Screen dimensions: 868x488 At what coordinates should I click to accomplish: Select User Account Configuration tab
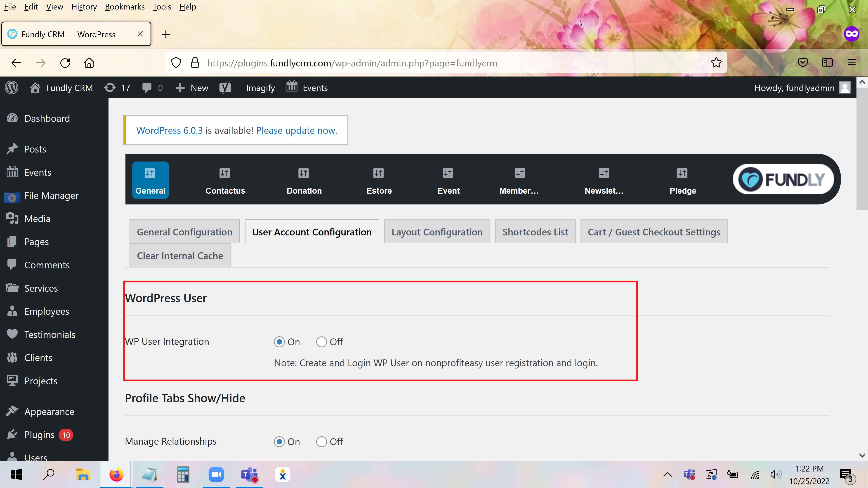pyautogui.click(x=312, y=232)
